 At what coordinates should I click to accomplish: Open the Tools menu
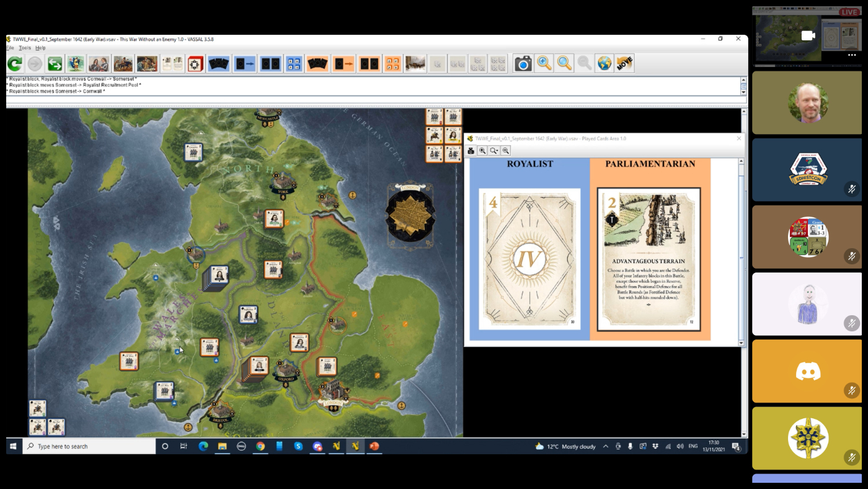coord(25,48)
